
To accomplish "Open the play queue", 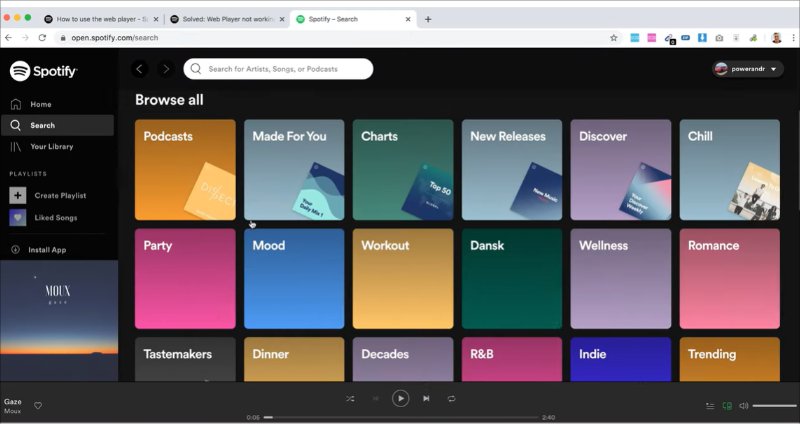I will click(710, 406).
